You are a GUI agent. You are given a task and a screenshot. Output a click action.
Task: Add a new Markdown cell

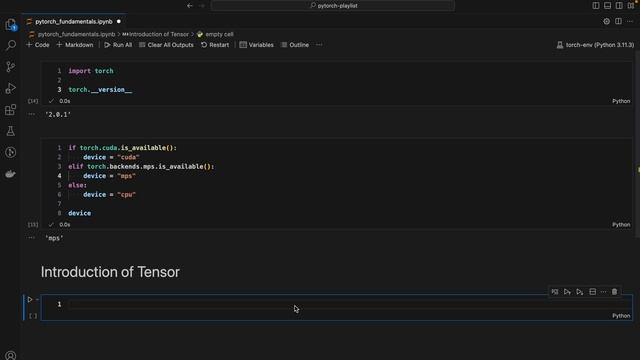75,45
